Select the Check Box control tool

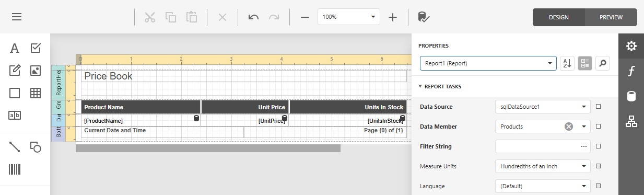(36, 48)
